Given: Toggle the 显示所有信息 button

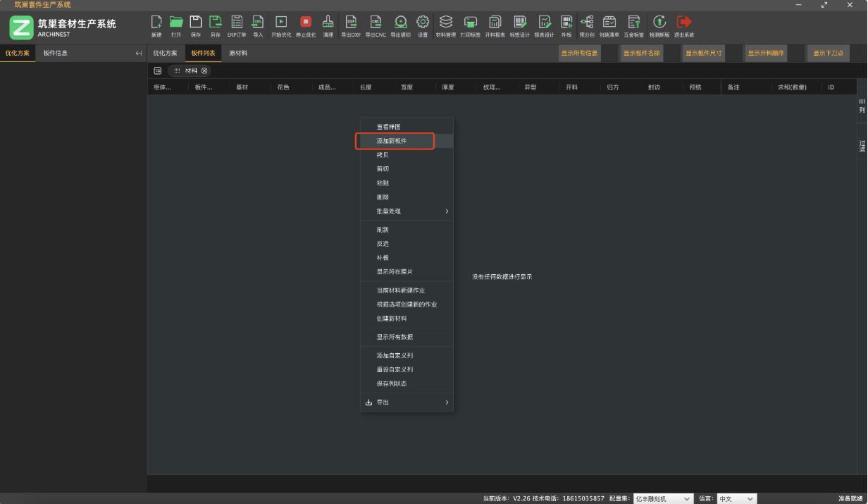Looking at the screenshot, I should tap(579, 54).
